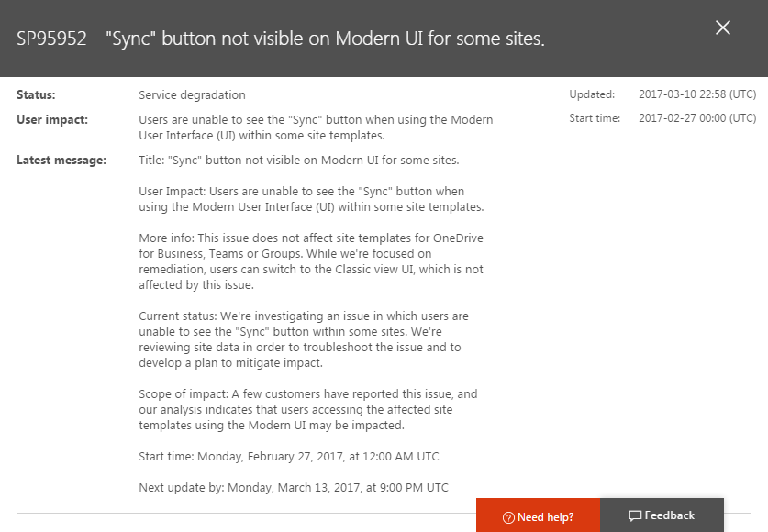Select the Service degradation status text
Image resolution: width=768 pixels, height=532 pixels.
pyautogui.click(x=192, y=94)
